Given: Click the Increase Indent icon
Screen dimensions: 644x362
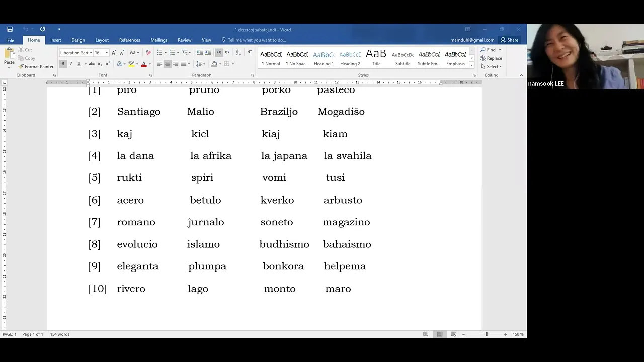Looking at the screenshot, I should coord(208,52).
